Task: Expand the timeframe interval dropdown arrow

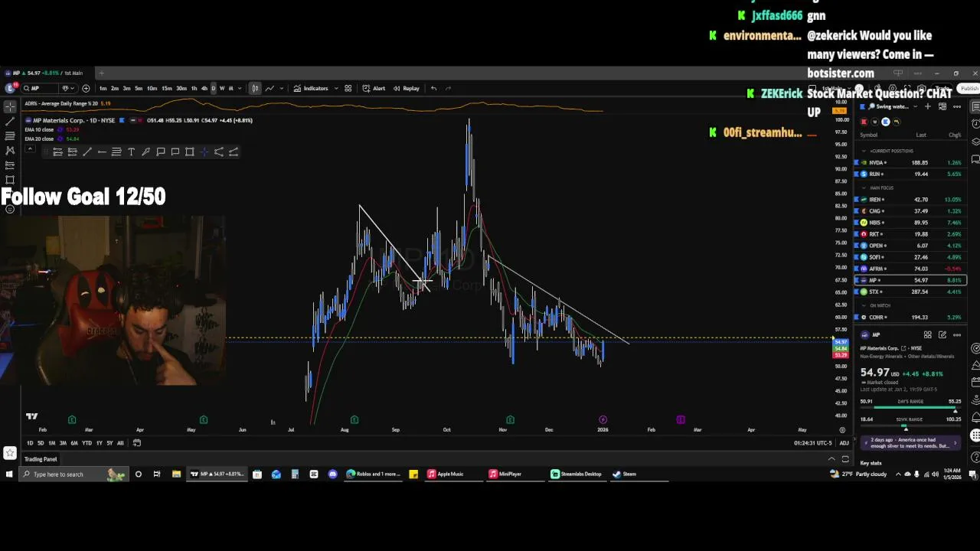Action: 240,88
